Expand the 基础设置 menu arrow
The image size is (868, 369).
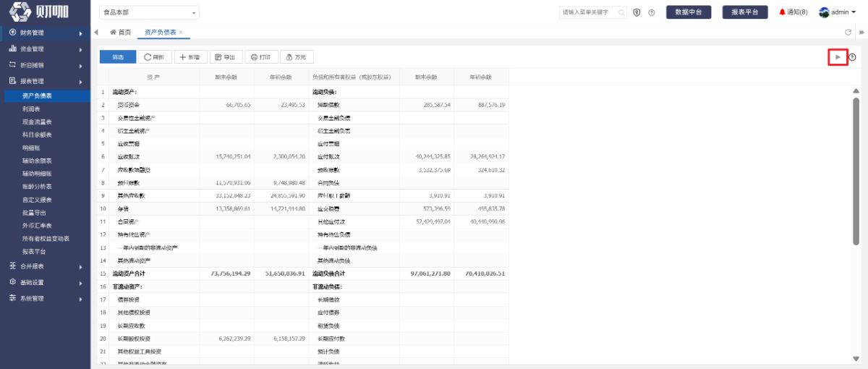81,282
